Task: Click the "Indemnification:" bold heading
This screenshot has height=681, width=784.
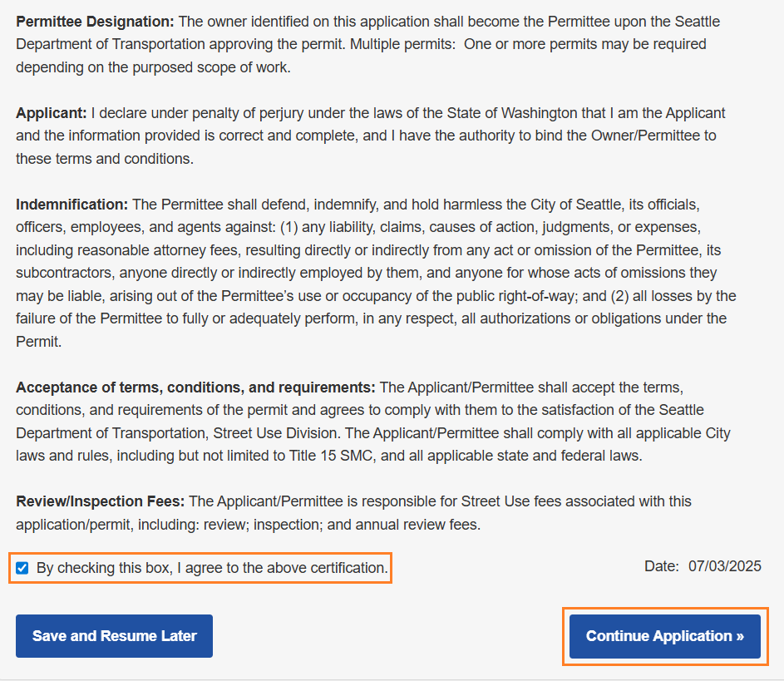Action: pos(72,204)
